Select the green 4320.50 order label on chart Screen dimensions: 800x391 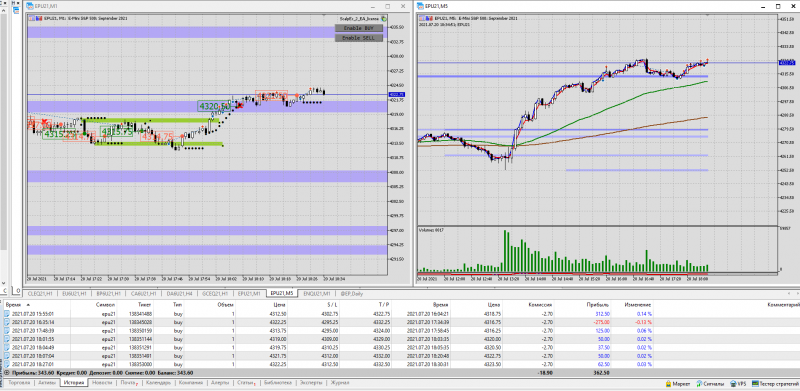click(x=213, y=106)
